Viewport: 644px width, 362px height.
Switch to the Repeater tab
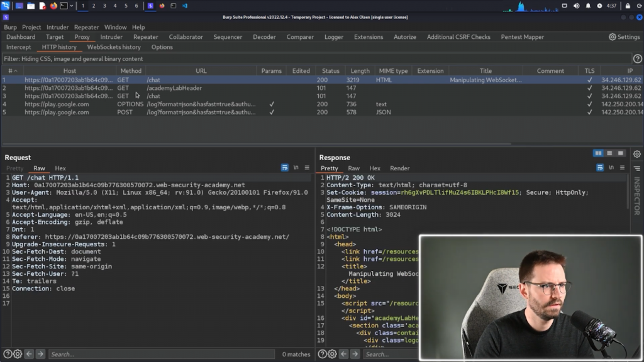[x=145, y=37]
